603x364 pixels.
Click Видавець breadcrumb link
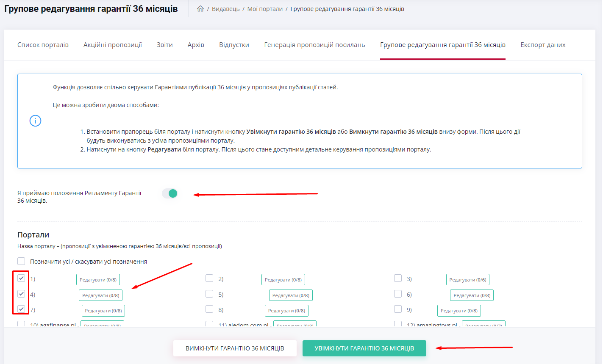pos(226,9)
